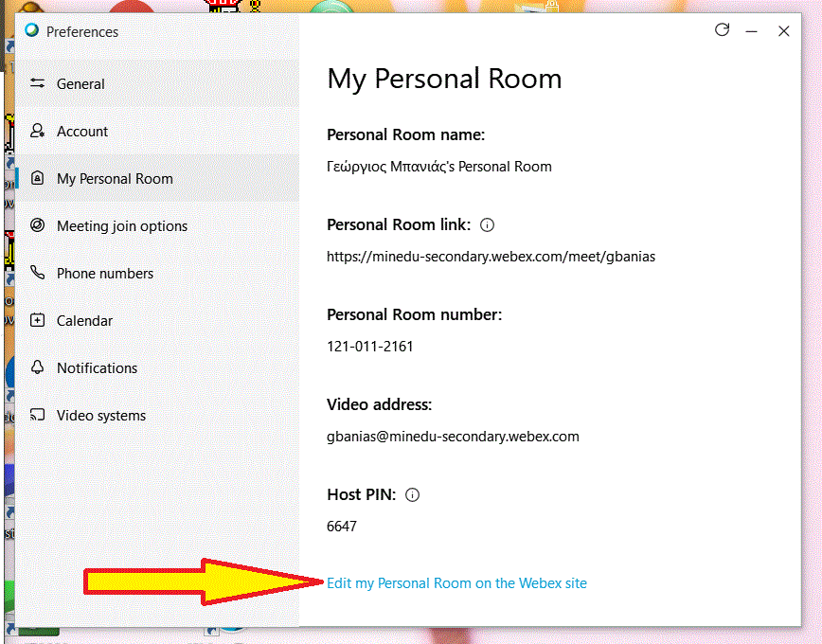
Task: Go to Phone numbers settings
Action: click(x=157, y=274)
